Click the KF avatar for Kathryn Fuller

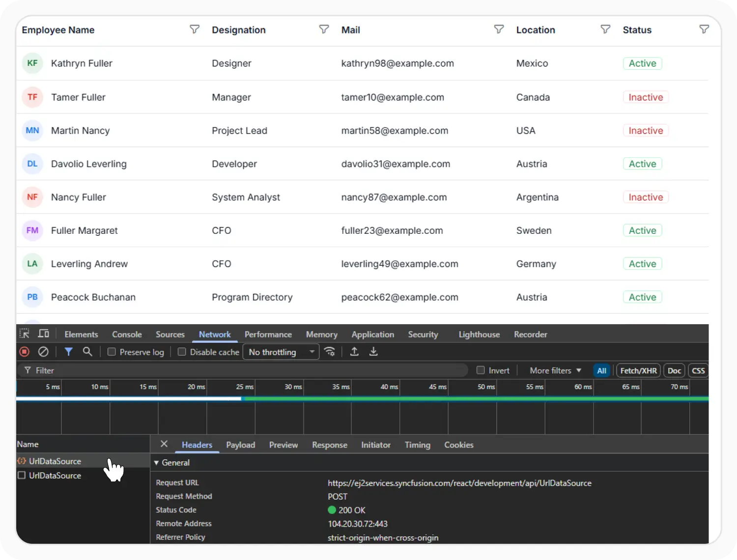(32, 63)
